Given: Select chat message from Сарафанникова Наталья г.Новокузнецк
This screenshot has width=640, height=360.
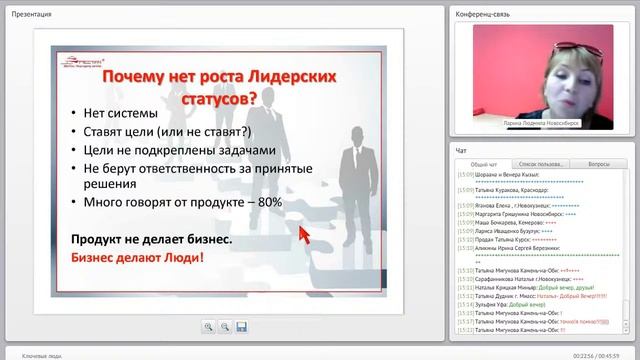Looking at the screenshot, I should 521,279.
